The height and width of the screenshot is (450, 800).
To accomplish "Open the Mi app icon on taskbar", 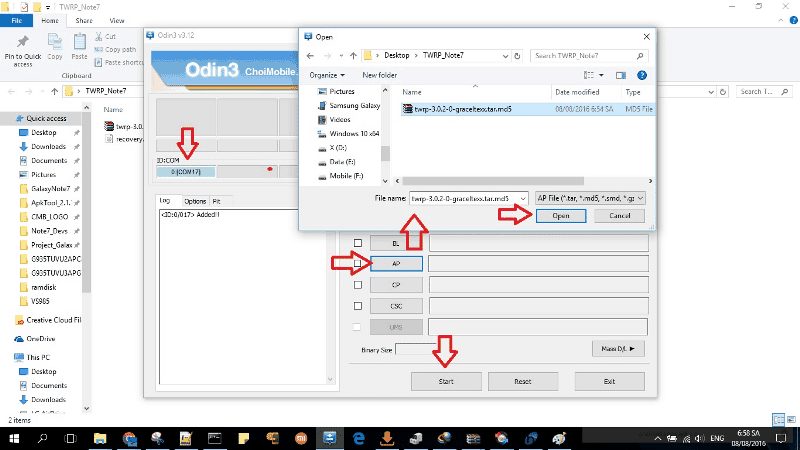I will 301,438.
